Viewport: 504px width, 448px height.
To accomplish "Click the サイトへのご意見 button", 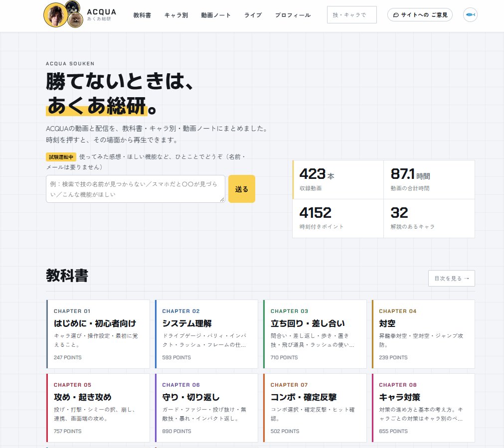I will (420, 15).
